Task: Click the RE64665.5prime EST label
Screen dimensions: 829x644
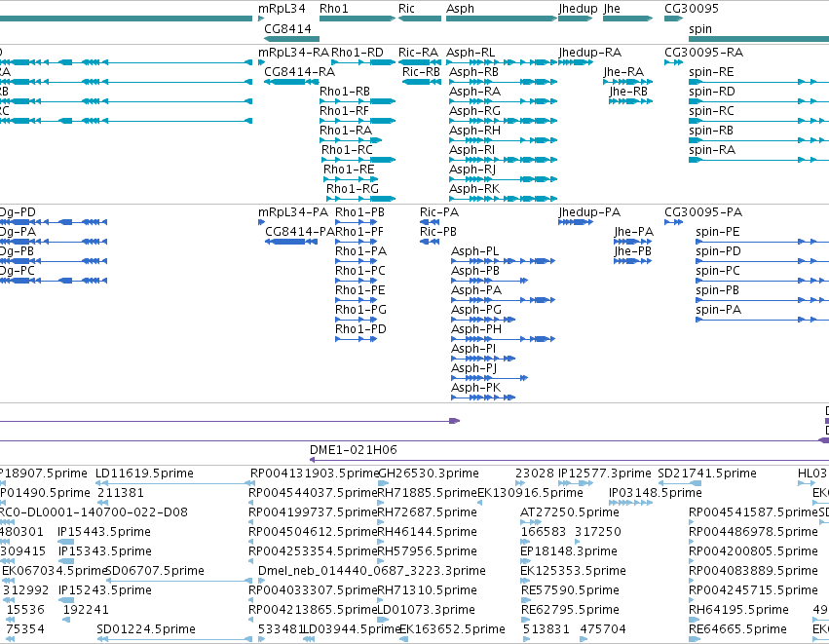Action: (738, 629)
